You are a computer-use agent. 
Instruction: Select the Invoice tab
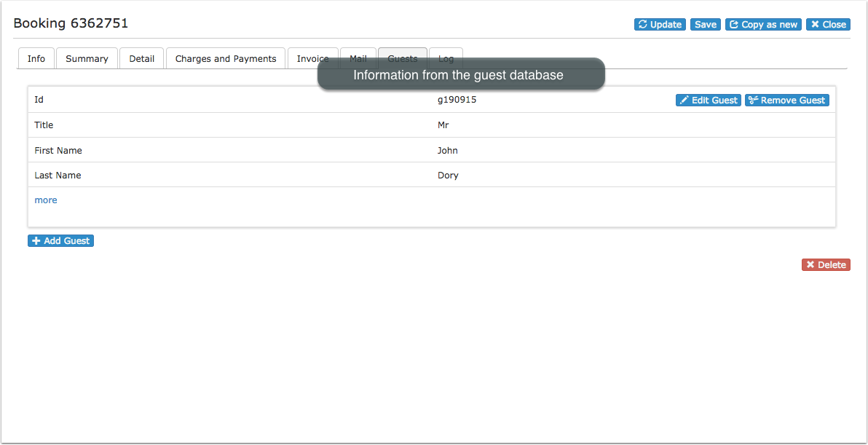(x=313, y=59)
